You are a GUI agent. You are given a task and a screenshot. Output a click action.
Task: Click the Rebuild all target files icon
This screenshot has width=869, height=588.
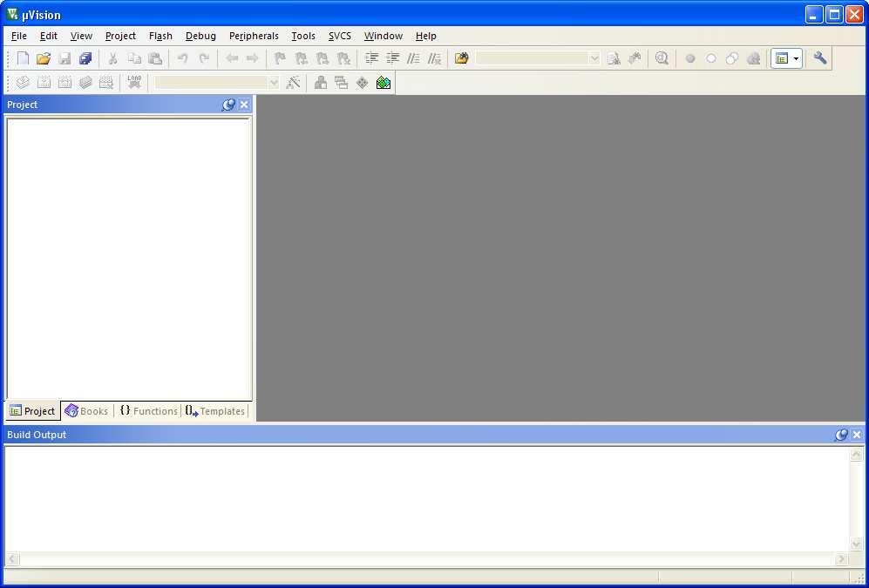(x=64, y=83)
